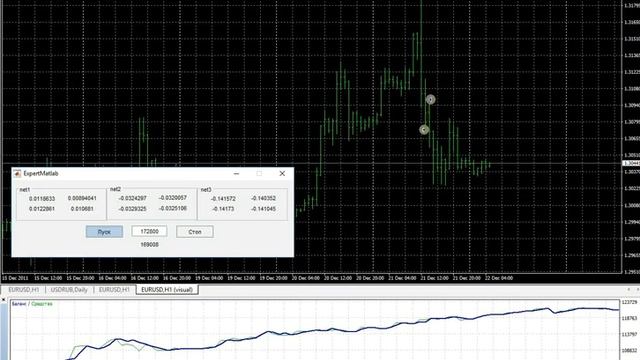Click the net1 panel label
Screen dimensions: 640x360
click(x=24, y=190)
